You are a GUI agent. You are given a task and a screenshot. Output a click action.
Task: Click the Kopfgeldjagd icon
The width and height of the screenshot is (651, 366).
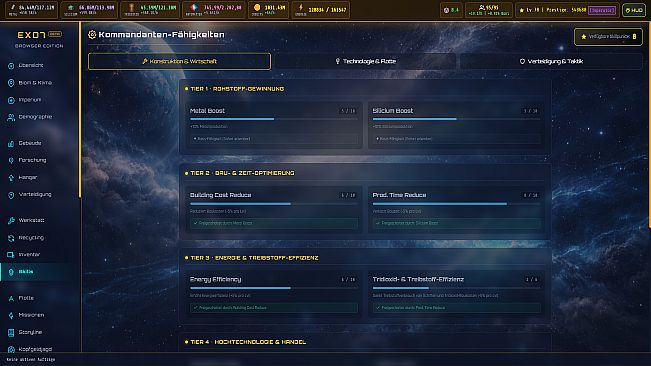pos(11,349)
